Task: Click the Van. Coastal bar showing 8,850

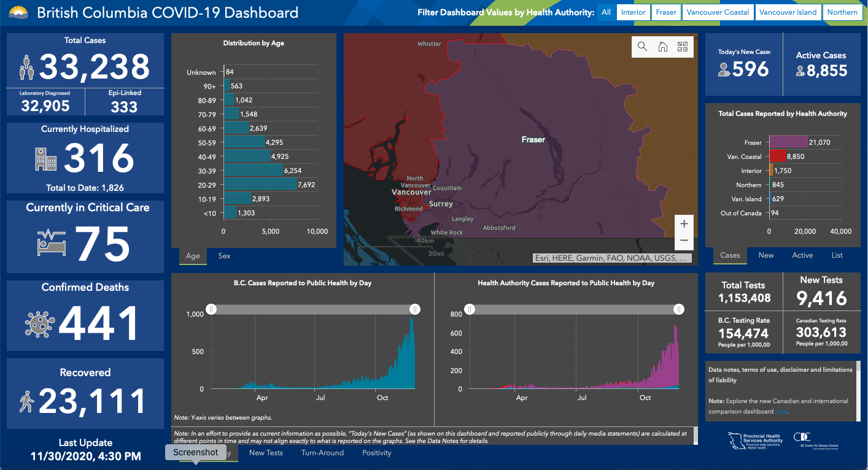Action: (777, 156)
